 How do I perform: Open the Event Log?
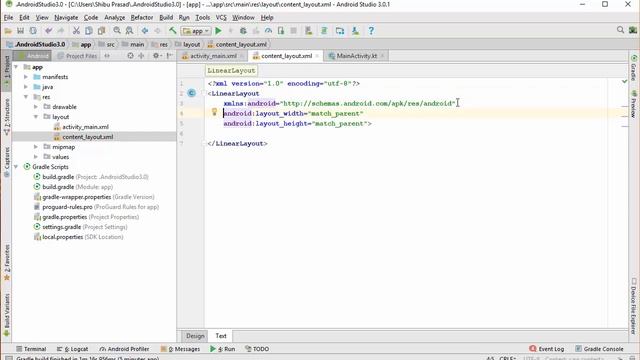tap(547, 349)
